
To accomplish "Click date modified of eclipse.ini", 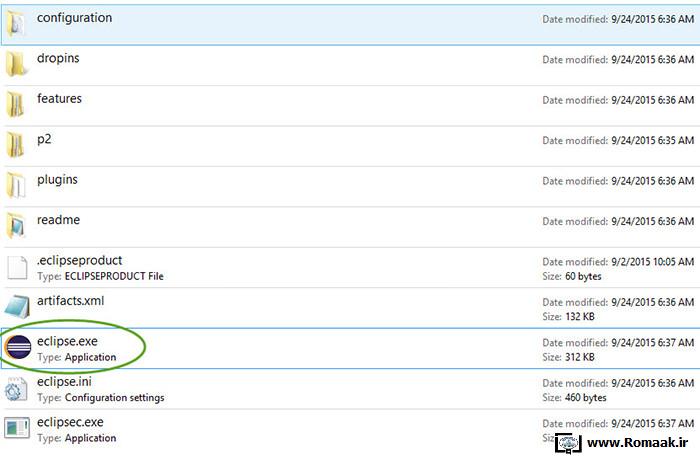I will tap(618, 383).
